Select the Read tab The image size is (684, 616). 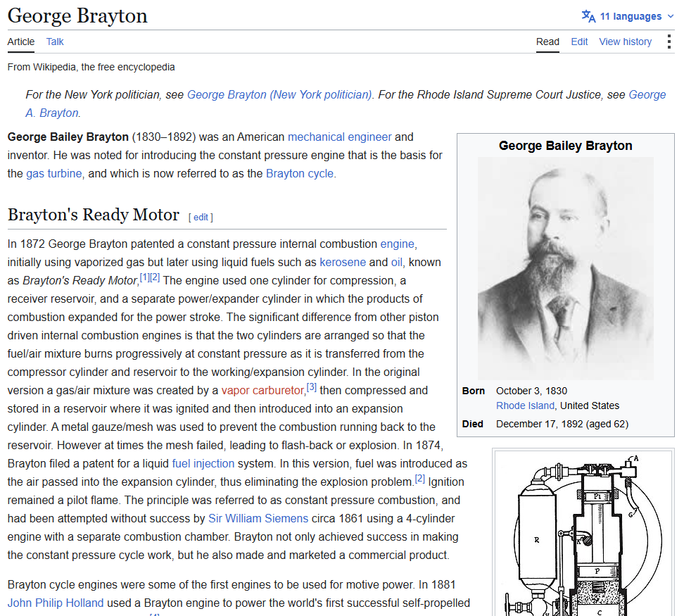[547, 42]
